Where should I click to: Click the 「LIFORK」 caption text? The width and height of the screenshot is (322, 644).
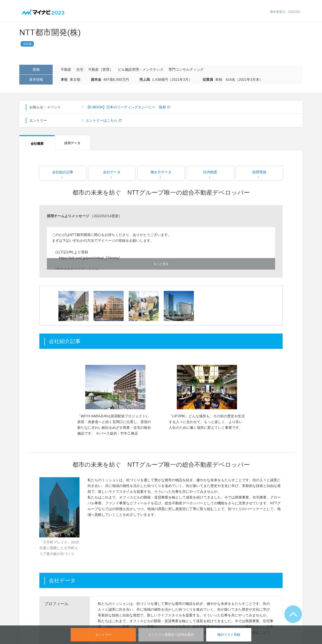207,422
